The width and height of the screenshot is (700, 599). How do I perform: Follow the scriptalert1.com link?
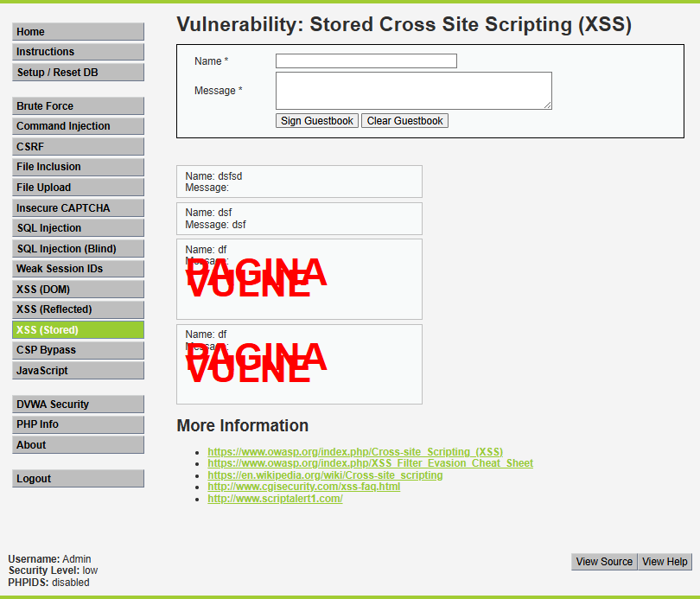(275, 499)
